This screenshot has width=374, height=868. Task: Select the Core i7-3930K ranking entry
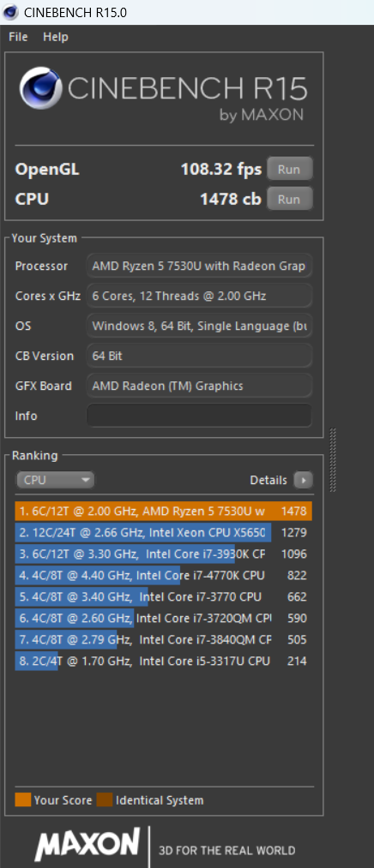(164, 554)
